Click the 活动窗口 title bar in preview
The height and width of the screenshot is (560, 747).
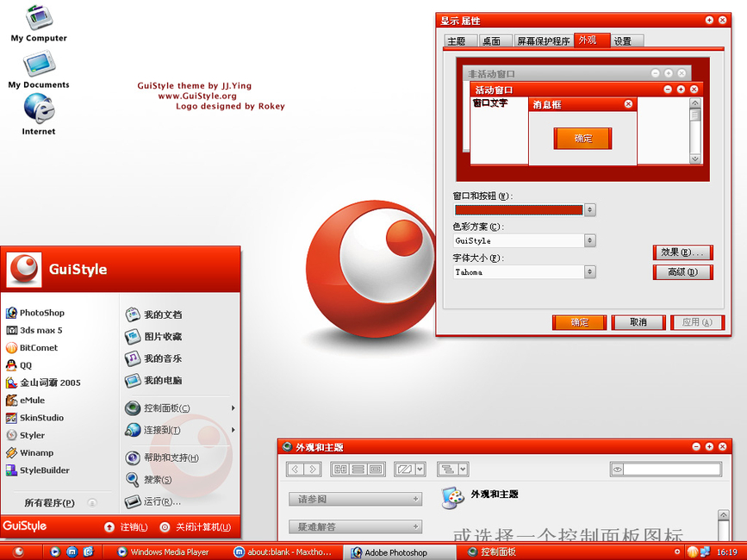pyautogui.click(x=586, y=90)
